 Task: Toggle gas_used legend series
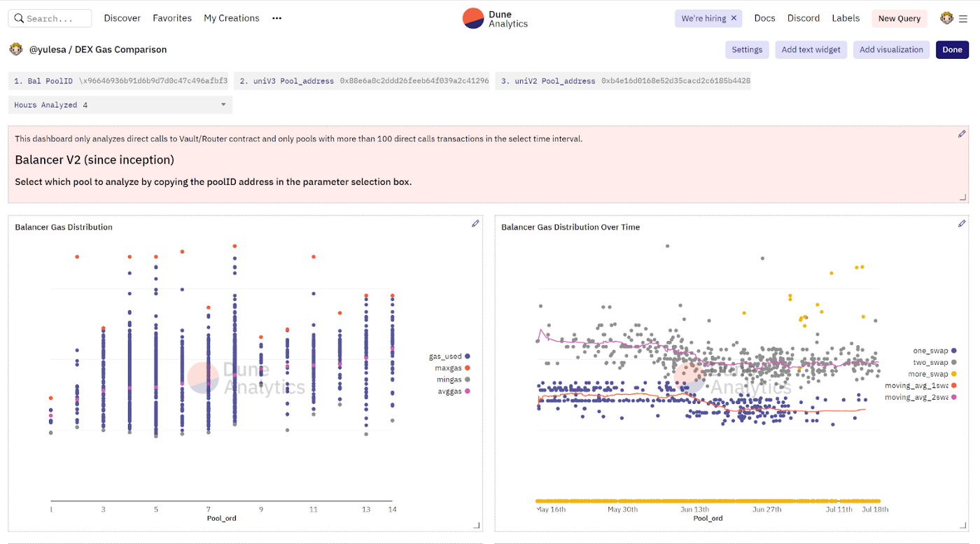[x=449, y=356]
